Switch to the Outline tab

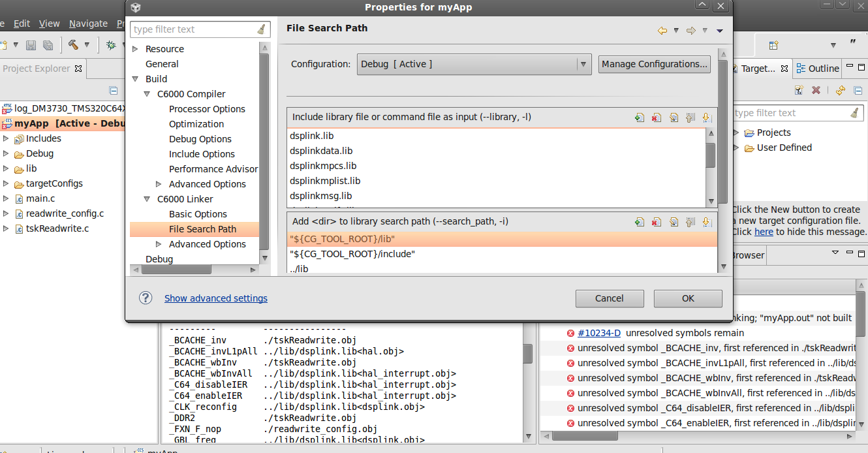pos(818,69)
